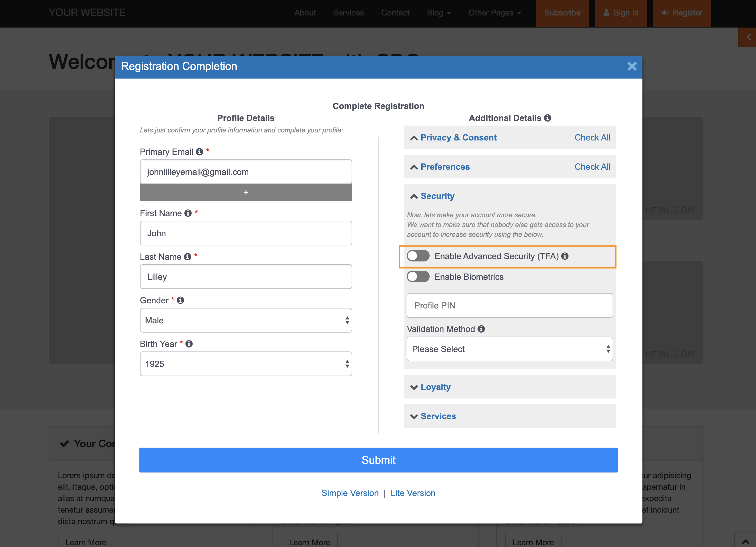Click the Gender field info icon
Image resolution: width=756 pixels, height=547 pixels.
(180, 300)
